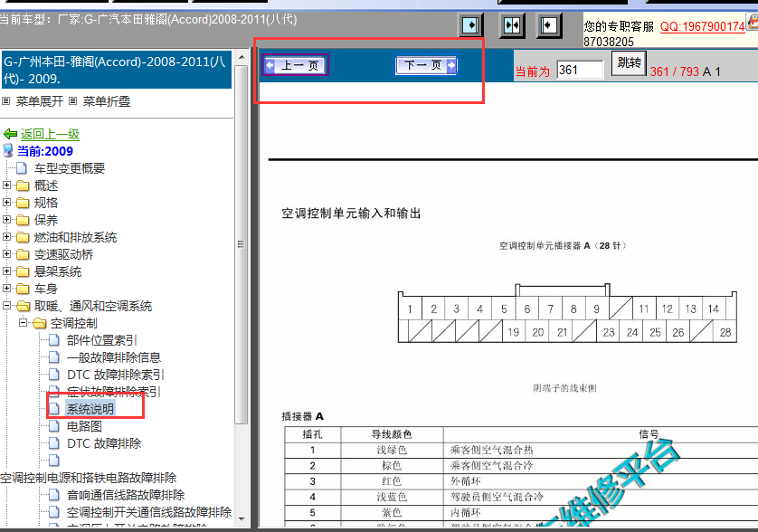
Task: Click the 变速驱动桥 folder icon
Action: [x=23, y=254]
